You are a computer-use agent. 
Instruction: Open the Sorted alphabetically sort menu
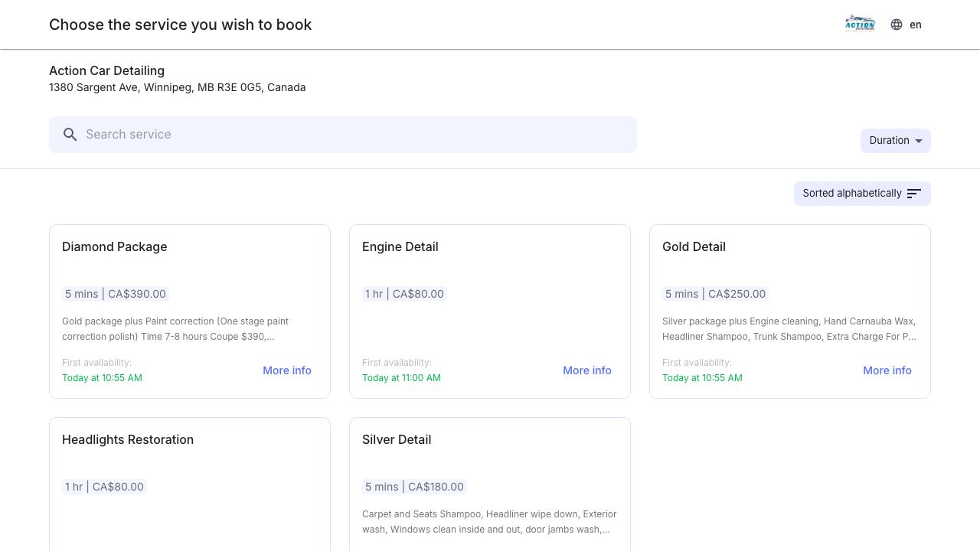852,194
